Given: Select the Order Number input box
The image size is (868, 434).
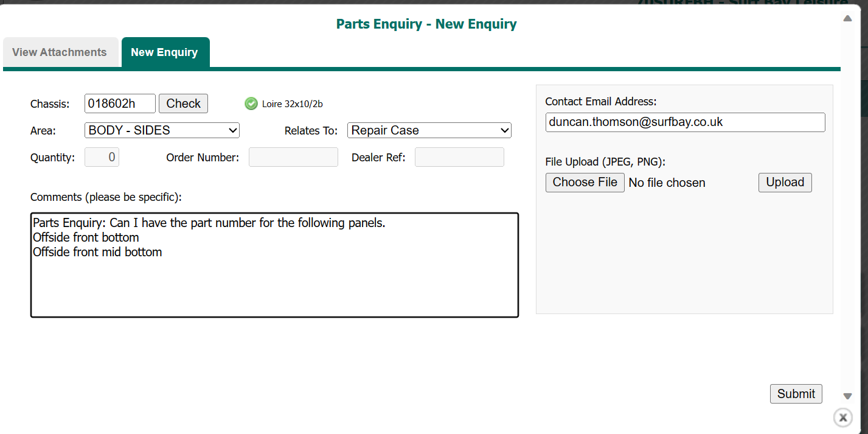Looking at the screenshot, I should pyautogui.click(x=293, y=157).
